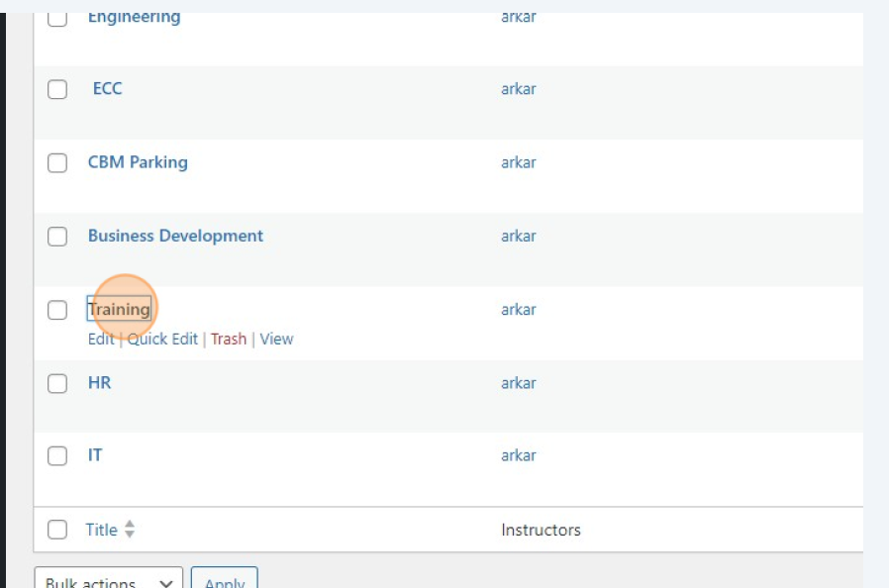Toggle the select-all checkbox in footer
This screenshot has width=889, height=588.
pos(56,530)
